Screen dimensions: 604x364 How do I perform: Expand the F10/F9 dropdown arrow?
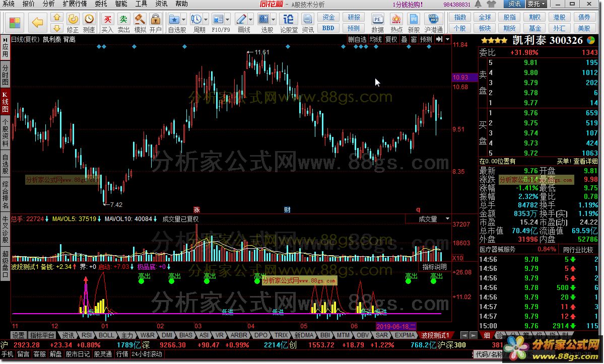point(228,19)
